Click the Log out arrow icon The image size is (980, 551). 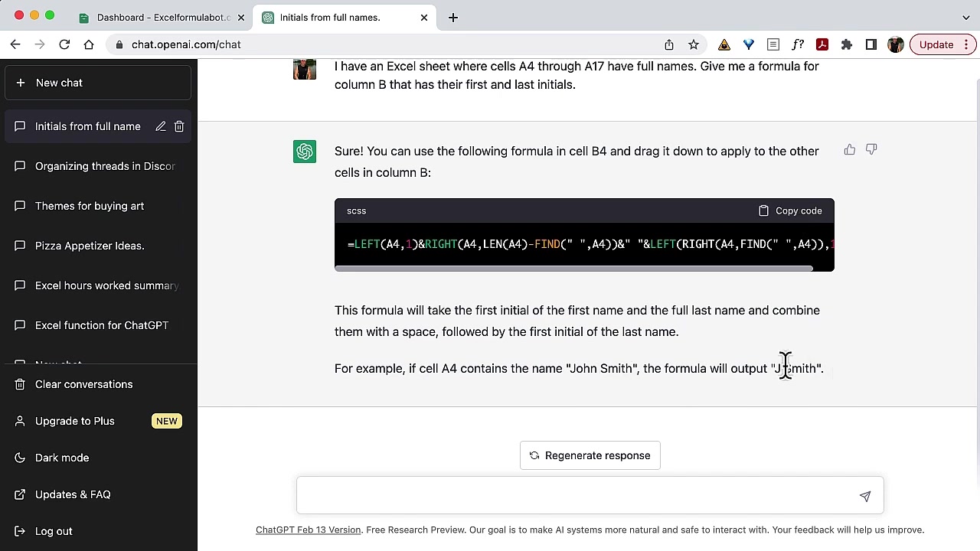[x=21, y=531]
